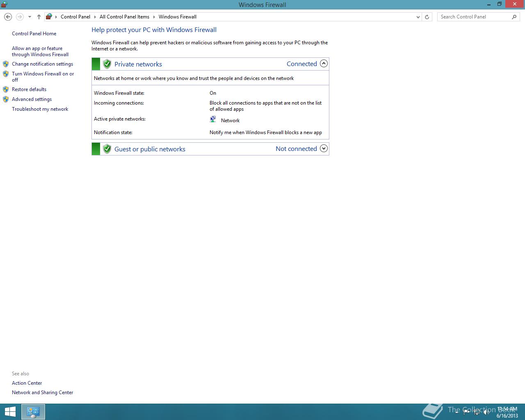Image resolution: width=525 pixels, height=420 pixels.
Task: Click the Notification state value text
Action: [266, 132]
